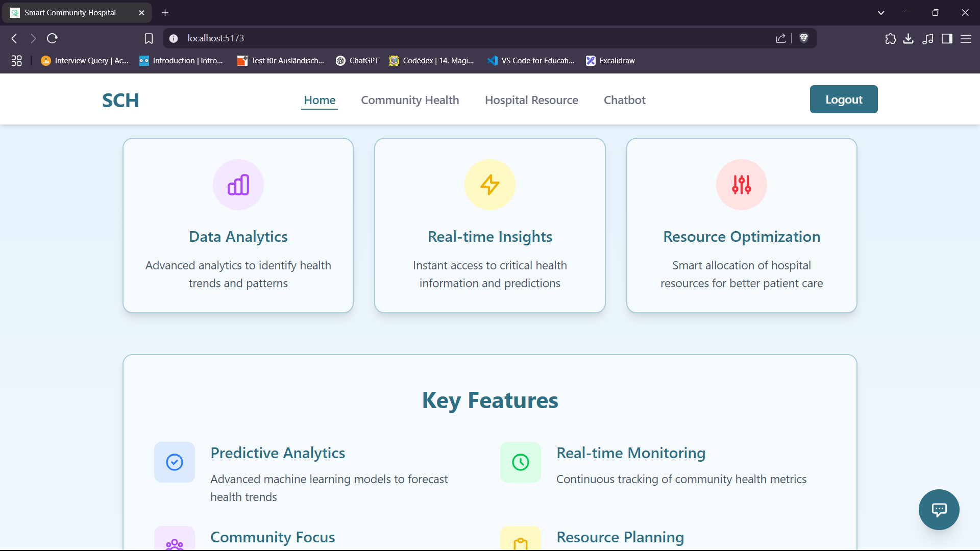The width and height of the screenshot is (980, 551).
Task: Open the ChatGPT bookmark
Action: coord(357,60)
